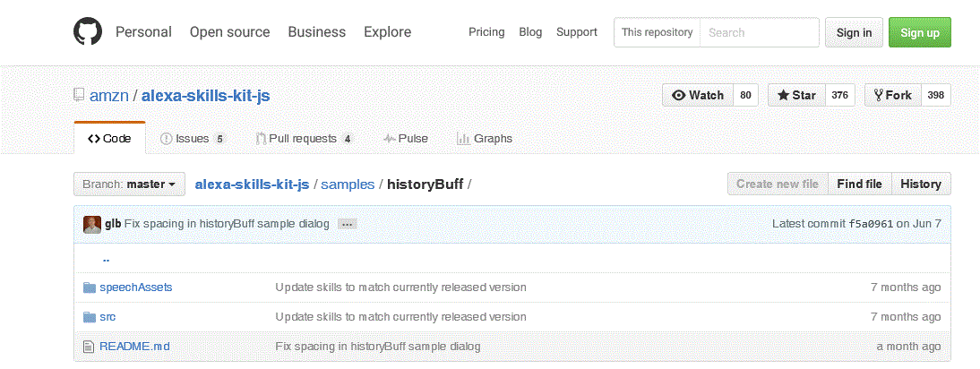Image resolution: width=980 pixels, height=369 pixels.
Task: Open the Branch: master dropdown
Action: [129, 184]
